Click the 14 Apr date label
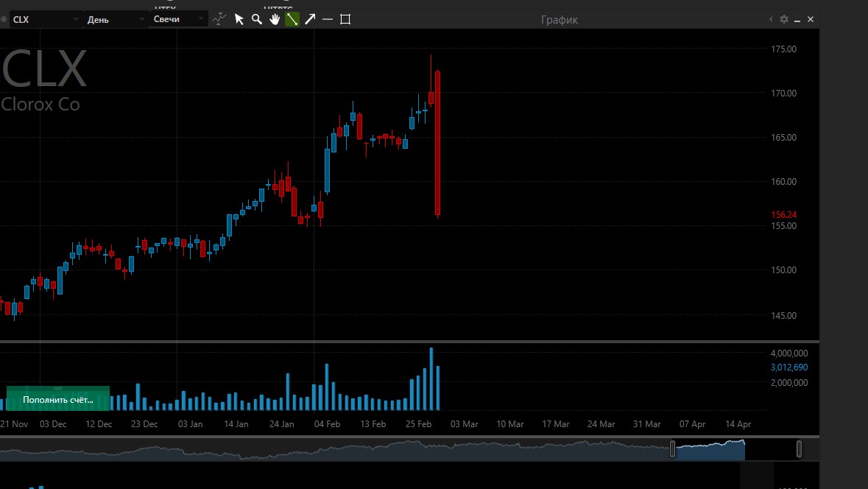The image size is (868, 489). tap(738, 424)
